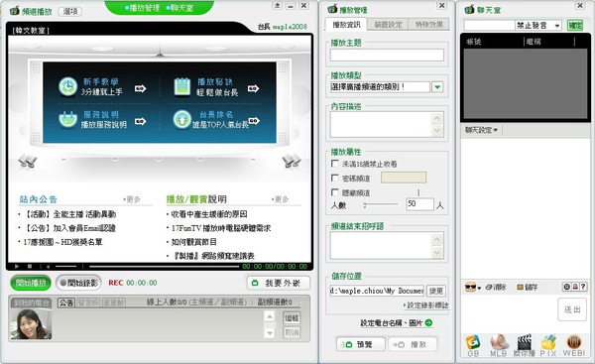The height and width of the screenshot is (364, 595).
Task: Click the question mark help icon in chat
Action: (x=583, y=287)
